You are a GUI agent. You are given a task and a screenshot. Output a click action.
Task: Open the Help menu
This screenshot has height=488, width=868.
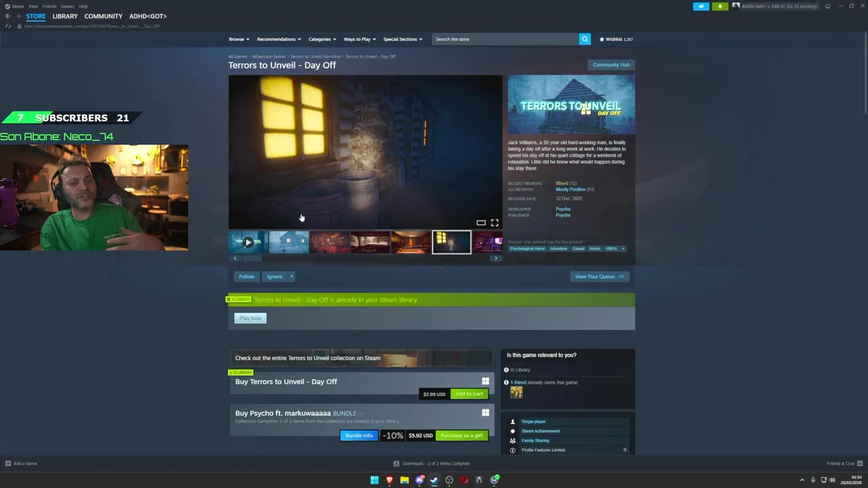(83, 6)
